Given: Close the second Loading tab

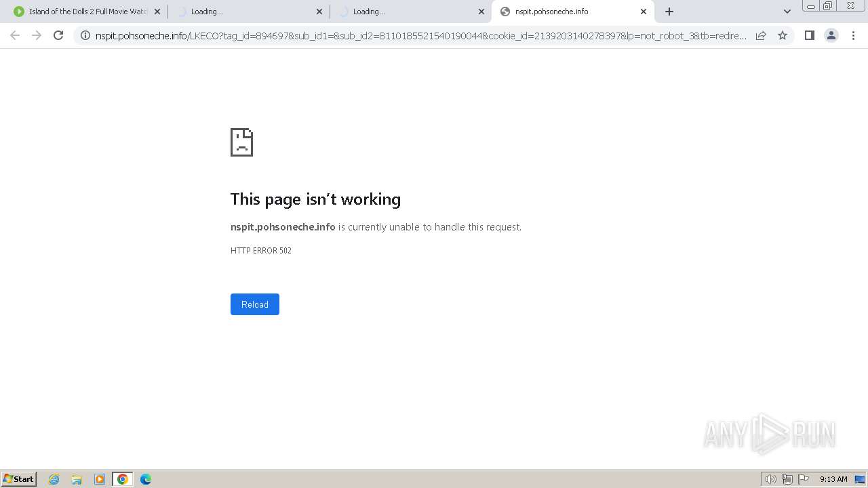Looking at the screenshot, I should pos(481,12).
